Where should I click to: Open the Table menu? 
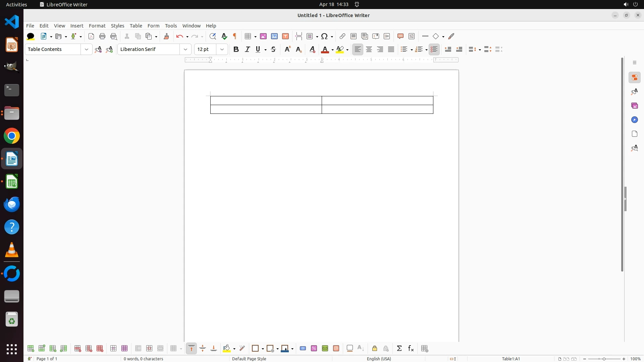pos(136,26)
